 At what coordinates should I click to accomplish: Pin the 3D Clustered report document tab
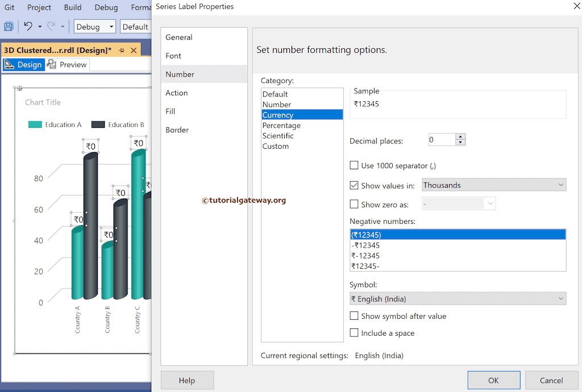122,50
